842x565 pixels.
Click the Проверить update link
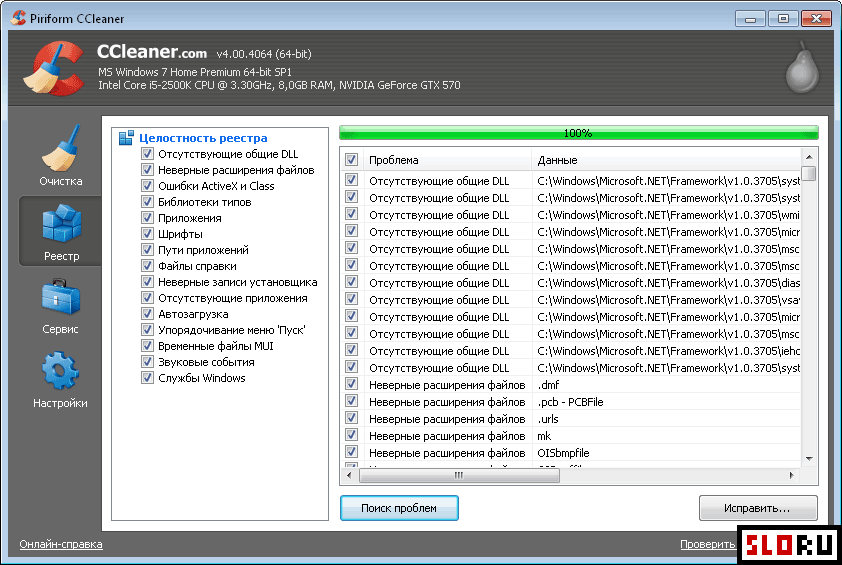[707, 544]
